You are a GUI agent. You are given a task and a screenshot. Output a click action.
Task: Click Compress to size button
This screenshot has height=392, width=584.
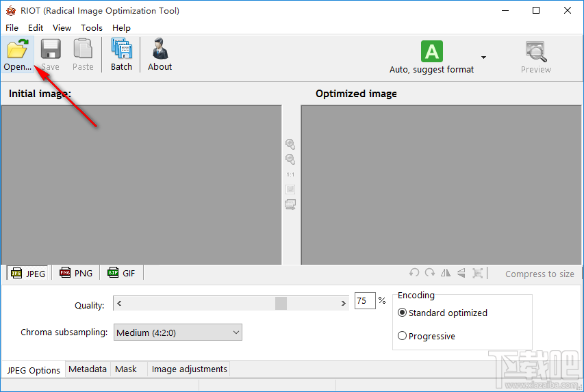[539, 274]
